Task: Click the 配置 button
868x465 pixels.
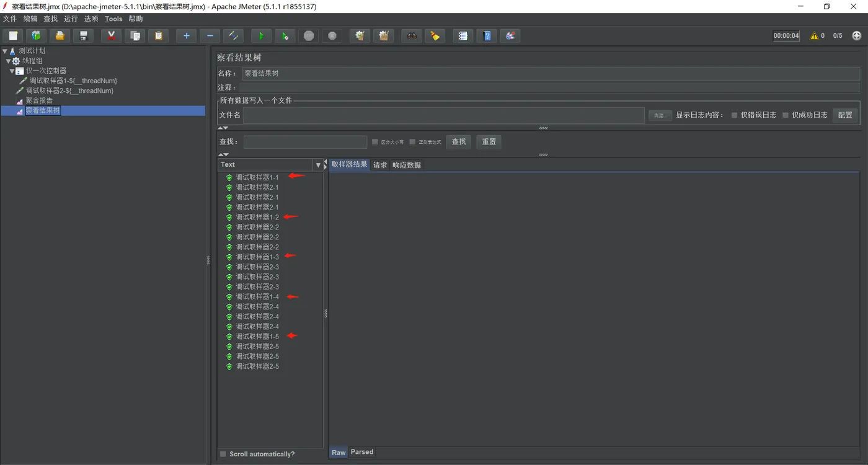Action: click(x=845, y=115)
